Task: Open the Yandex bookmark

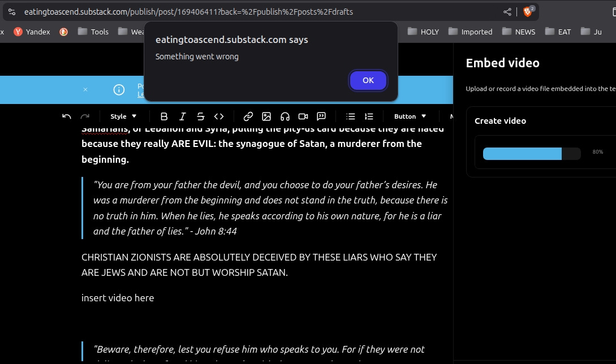Action: pos(32,32)
